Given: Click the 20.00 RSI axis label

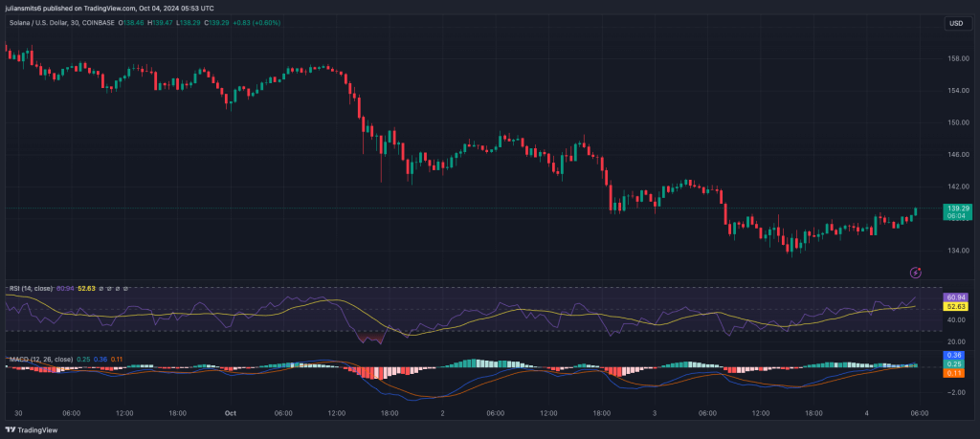Looking at the screenshot, I should (x=958, y=342).
